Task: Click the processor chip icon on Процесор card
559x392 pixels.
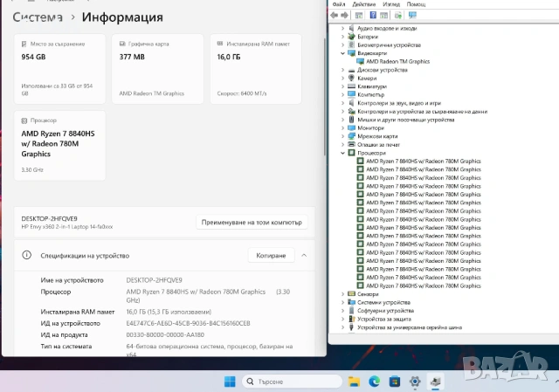Action: (x=24, y=120)
